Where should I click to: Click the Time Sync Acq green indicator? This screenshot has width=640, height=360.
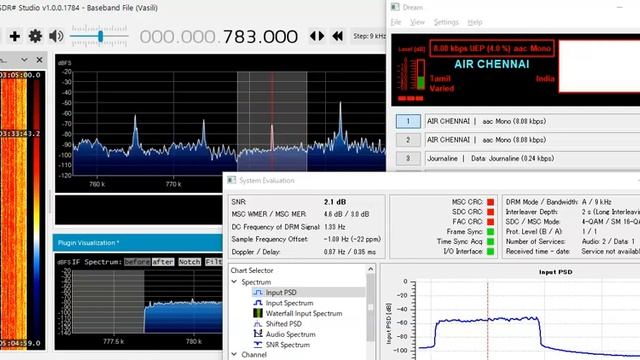[x=491, y=242]
